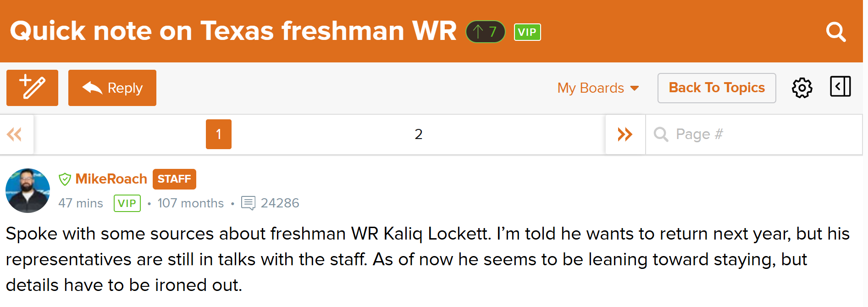Click the upvote count badge showing 7
The height and width of the screenshot is (307, 868).
(x=485, y=32)
